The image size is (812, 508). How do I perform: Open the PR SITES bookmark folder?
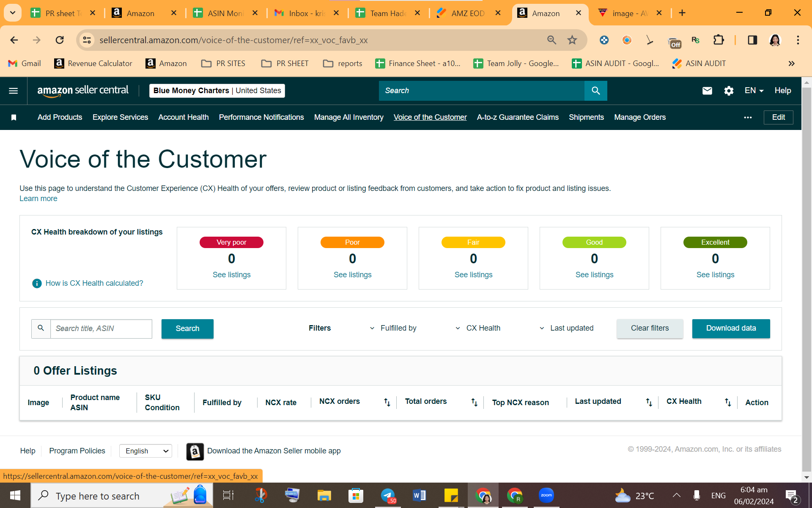(x=223, y=63)
